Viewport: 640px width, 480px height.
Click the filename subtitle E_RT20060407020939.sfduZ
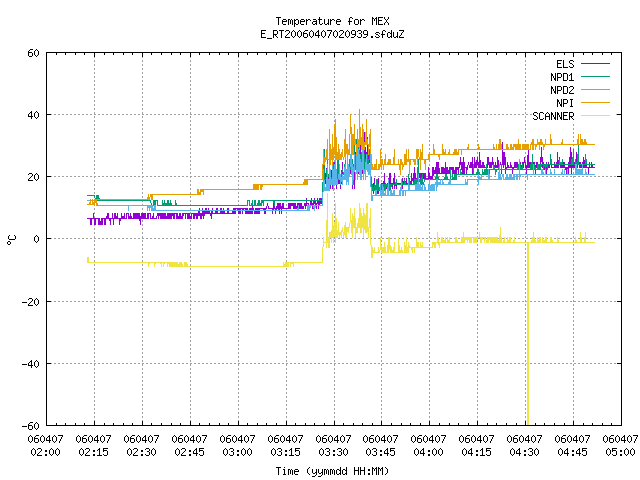[x=332, y=34]
